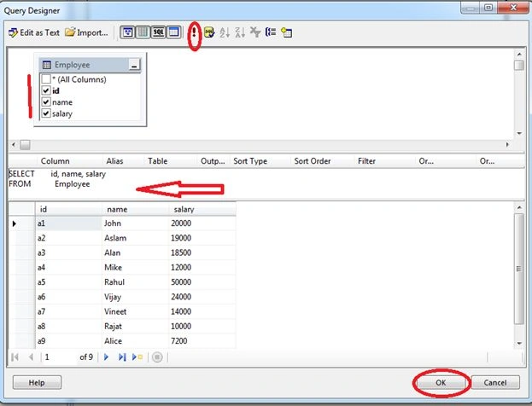This screenshot has height=406, width=532.
Task: Confirm with the OK button
Action: [x=441, y=383]
